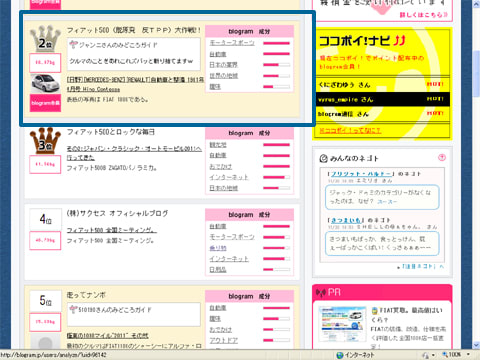This screenshot has height=360, width=480.
Task: Click the vertical page scrollbar
Action: (476, 173)
